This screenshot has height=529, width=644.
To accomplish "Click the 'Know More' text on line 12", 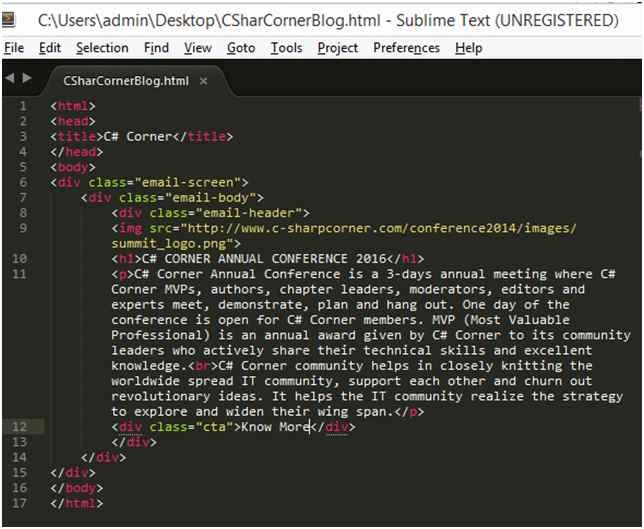I will point(275,427).
